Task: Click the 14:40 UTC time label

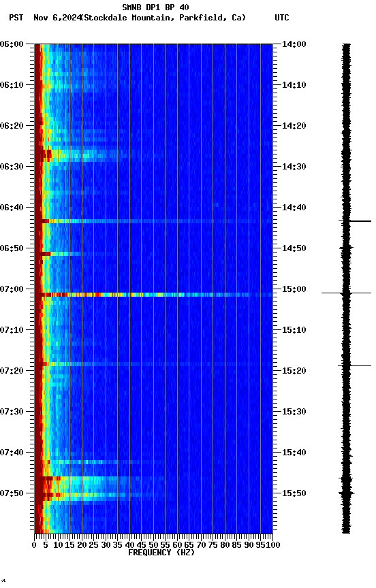Action: tap(294, 208)
